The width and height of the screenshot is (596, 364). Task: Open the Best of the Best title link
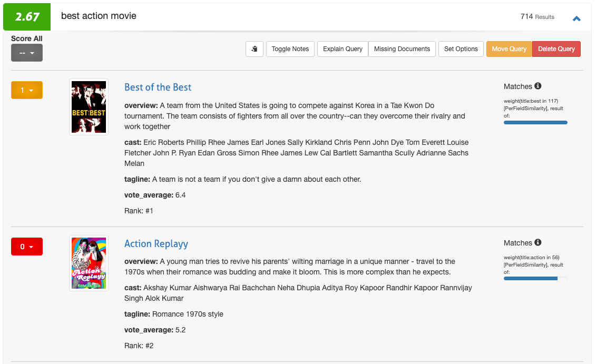click(158, 87)
